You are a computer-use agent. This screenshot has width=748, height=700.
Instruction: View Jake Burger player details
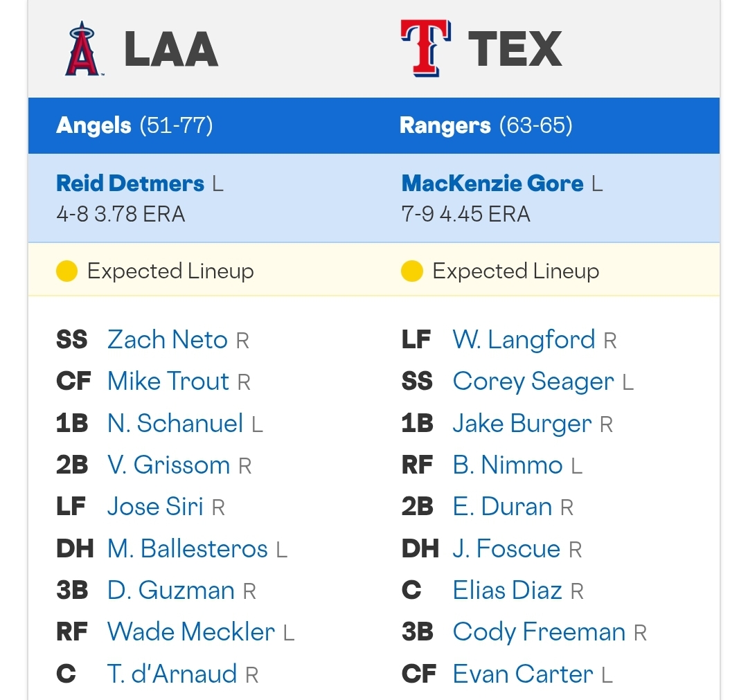pos(522,424)
